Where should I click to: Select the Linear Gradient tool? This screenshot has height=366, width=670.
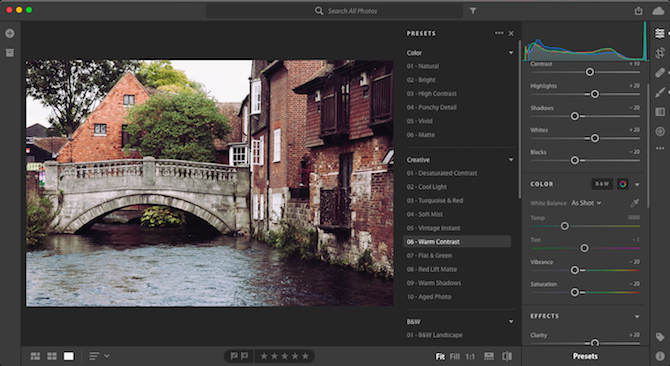[660, 112]
